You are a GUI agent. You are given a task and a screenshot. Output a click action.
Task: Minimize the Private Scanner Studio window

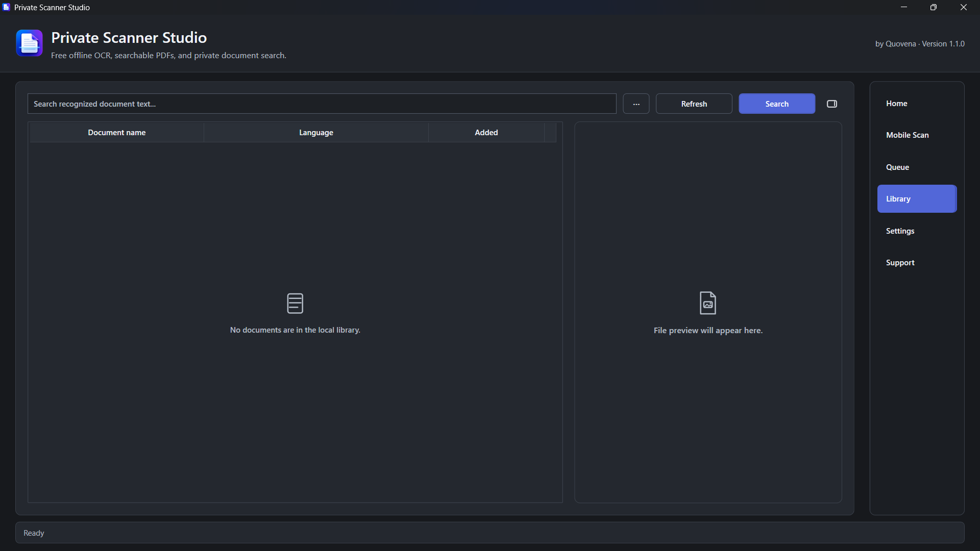[904, 7]
